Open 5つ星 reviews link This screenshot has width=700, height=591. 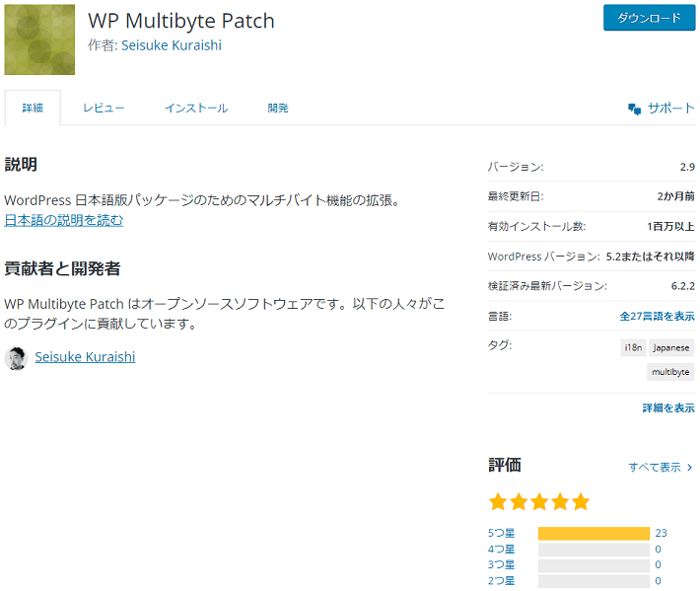click(502, 533)
